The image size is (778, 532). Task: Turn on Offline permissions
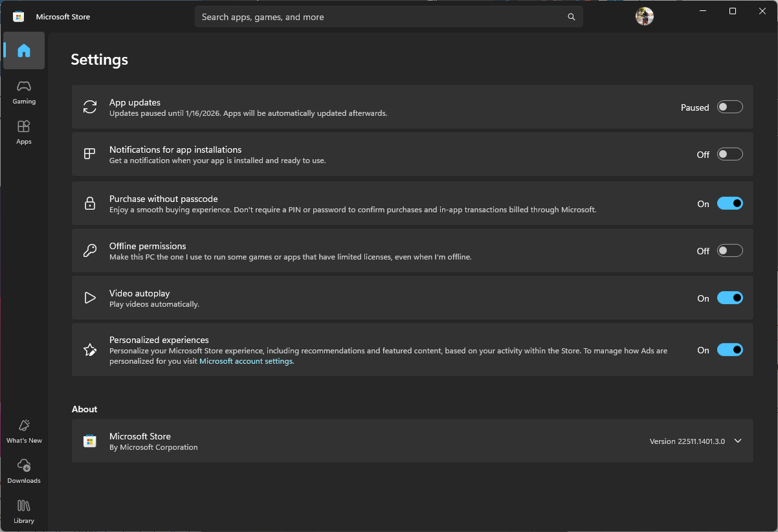729,251
